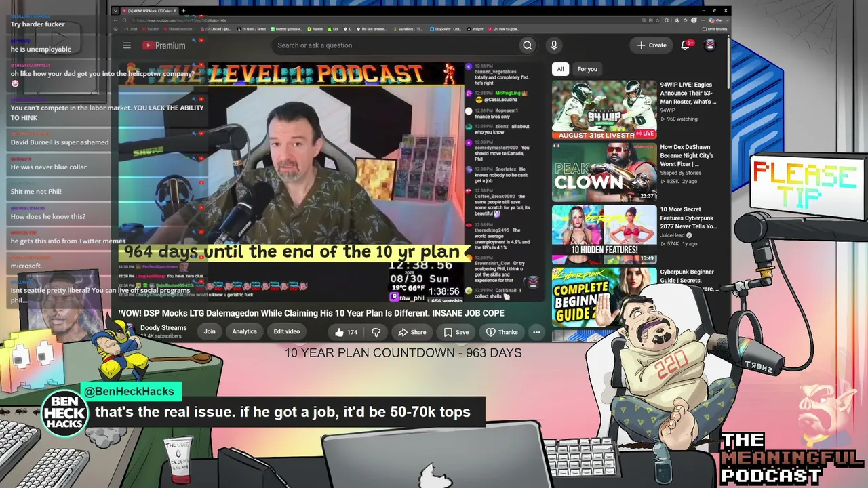Open a new browser tab

[183, 11]
